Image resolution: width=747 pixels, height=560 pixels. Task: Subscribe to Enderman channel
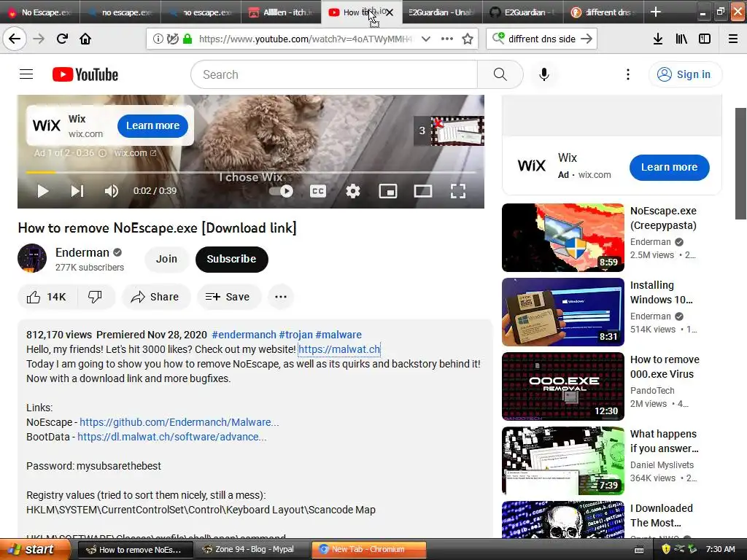pos(231,260)
